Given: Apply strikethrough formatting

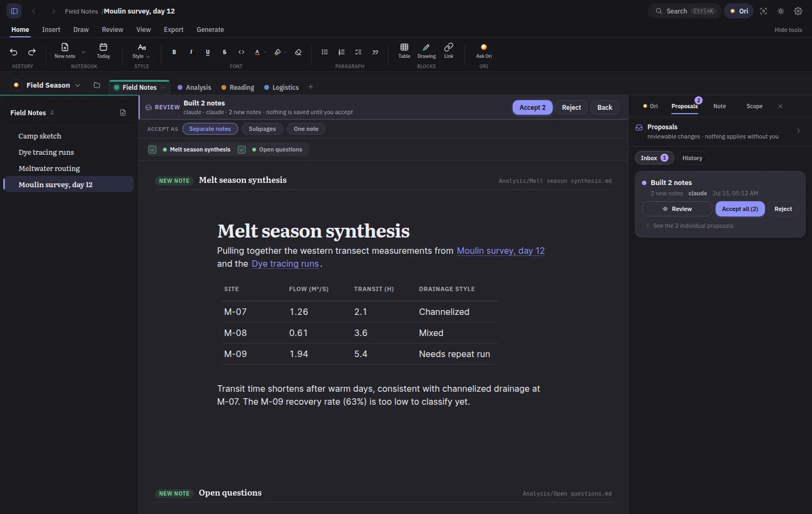Looking at the screenshot, I should point(225,52).
